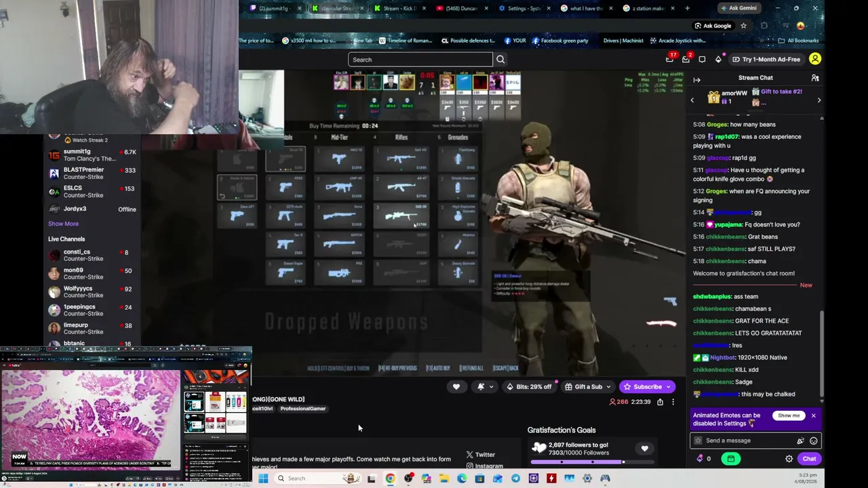Share the stream using the share icon
Viewport: 868px width, 488px height.
point(660,402)
